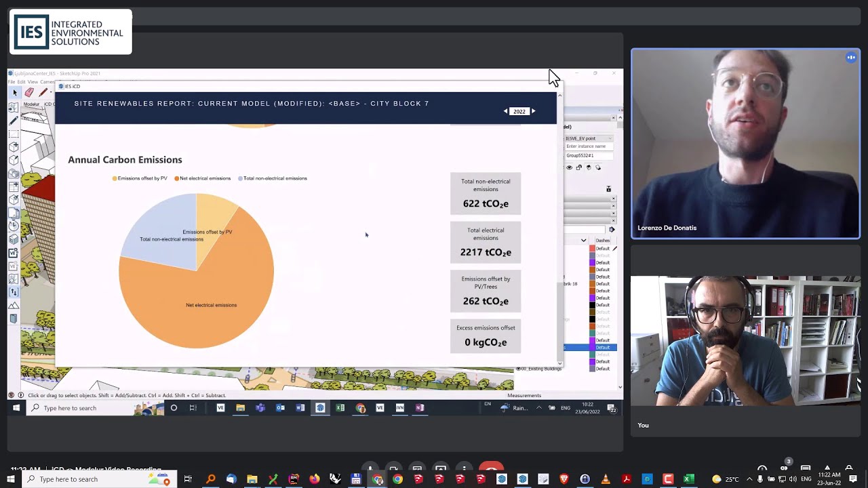Click the pencil icon beside the first Default row
This screenshot has height=488, width=868.
click(x=614, y=248)
